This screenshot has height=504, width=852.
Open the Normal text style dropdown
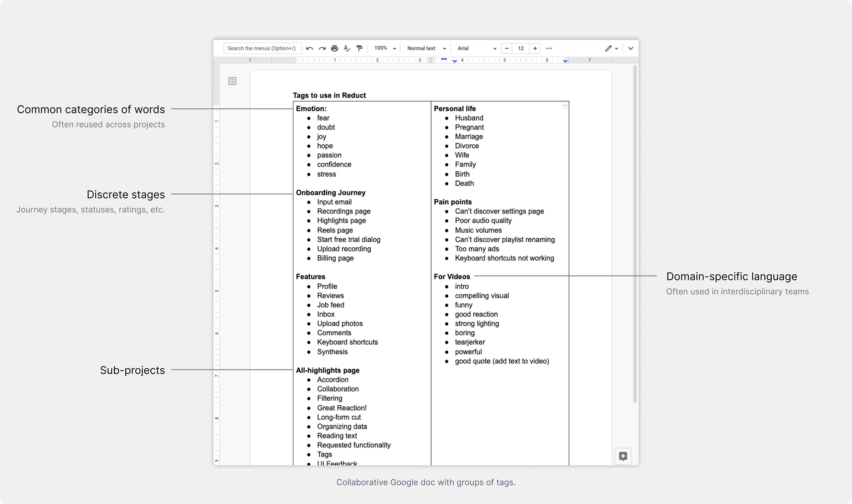[x=426, y=49]
